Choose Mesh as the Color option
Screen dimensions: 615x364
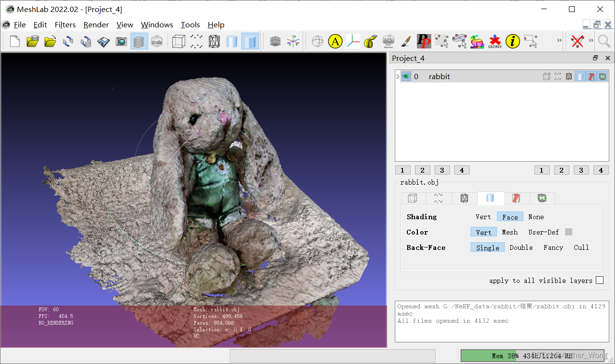tap(509, 232)
